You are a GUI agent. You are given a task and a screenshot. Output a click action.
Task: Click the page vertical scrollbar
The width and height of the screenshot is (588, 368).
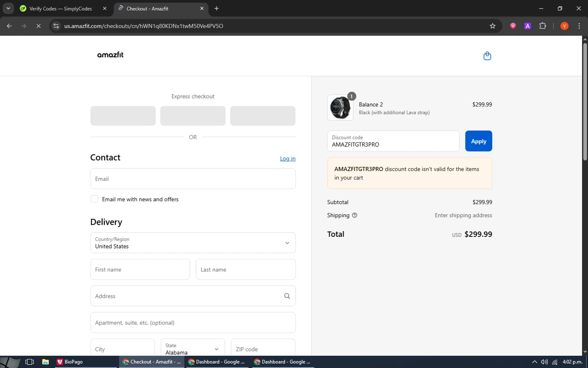point(585,102)
